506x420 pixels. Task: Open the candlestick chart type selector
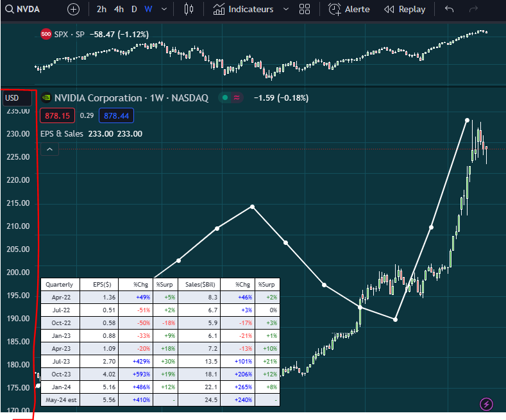[x=189, y=9]
